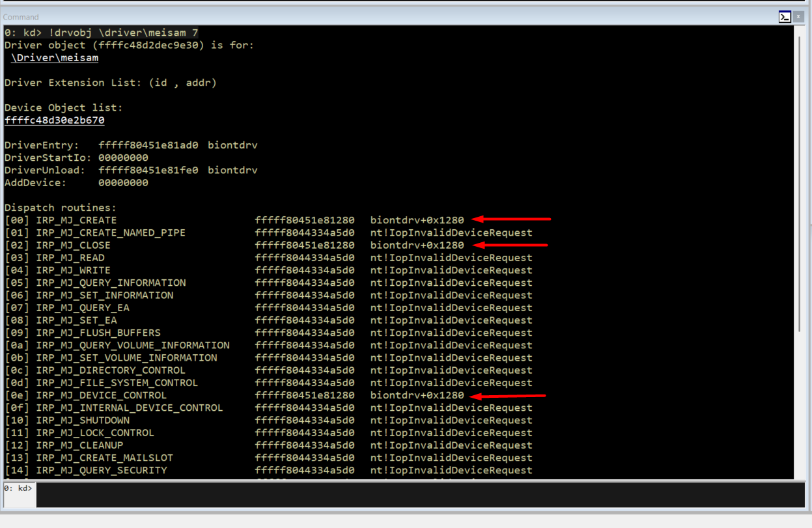
Task: Click the IRP_MJ_SHUTDOWN dispatch entry name
Action: point(83,421)
